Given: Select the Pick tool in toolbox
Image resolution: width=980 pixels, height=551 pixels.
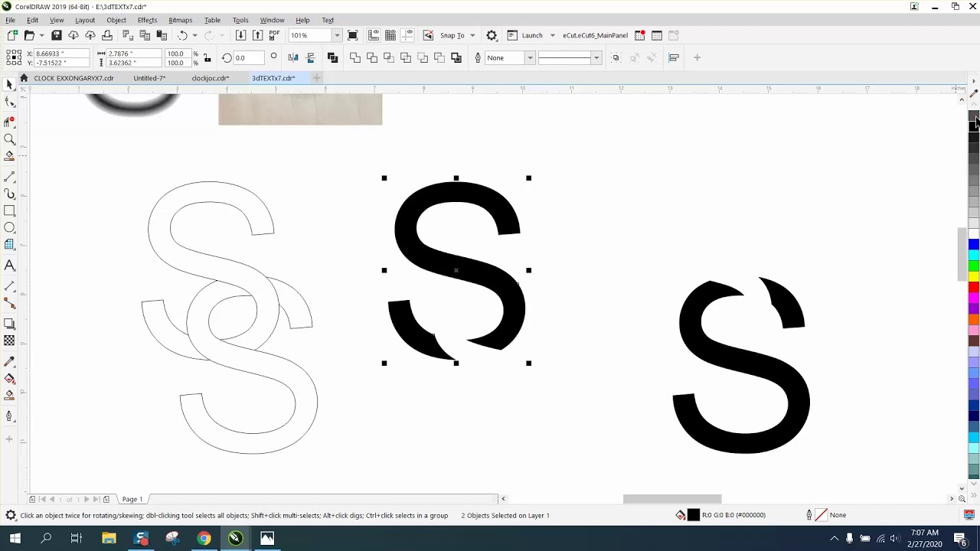Looking at the screenshot, I should click(x=9, y=84).
